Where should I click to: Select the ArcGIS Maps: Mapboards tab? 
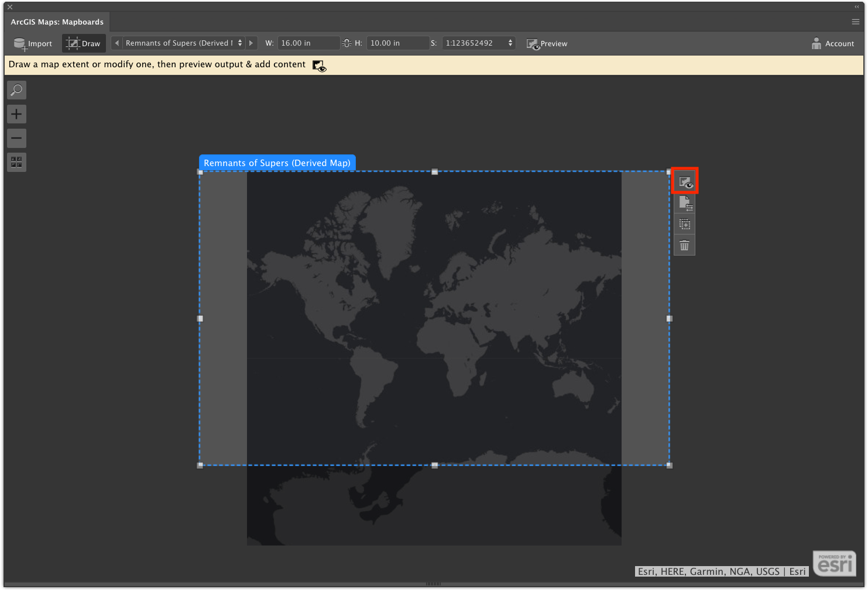(57, 22)
